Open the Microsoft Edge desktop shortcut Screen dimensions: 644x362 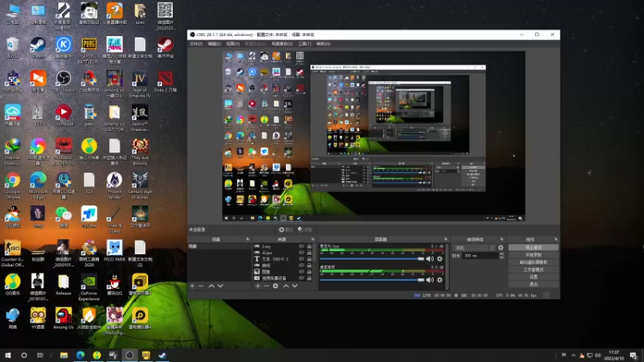point(38,186)
